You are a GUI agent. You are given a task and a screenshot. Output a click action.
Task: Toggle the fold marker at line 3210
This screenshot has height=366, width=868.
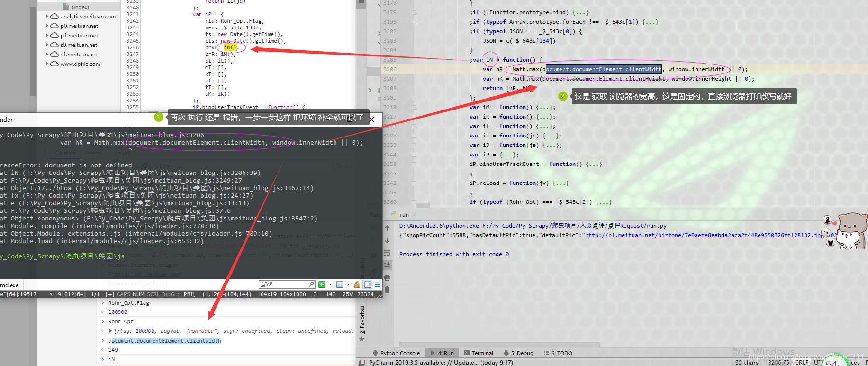[x=414, y=107]
